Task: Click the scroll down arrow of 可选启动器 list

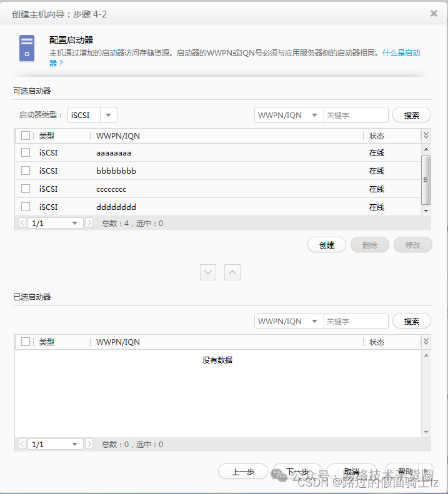Action: pos(426,210)
